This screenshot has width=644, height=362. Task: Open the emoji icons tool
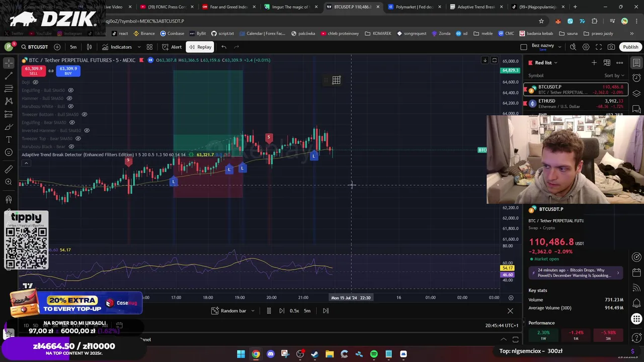point(9,152)
